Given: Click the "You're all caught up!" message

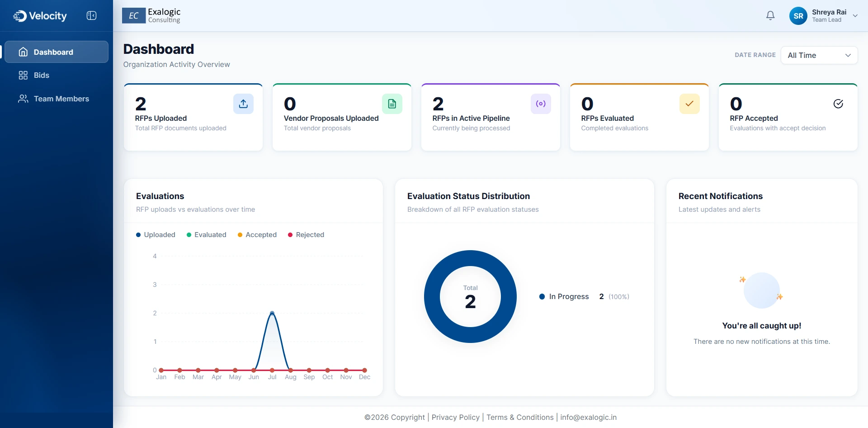Looking at the screenshot, I should coord(762,326).
